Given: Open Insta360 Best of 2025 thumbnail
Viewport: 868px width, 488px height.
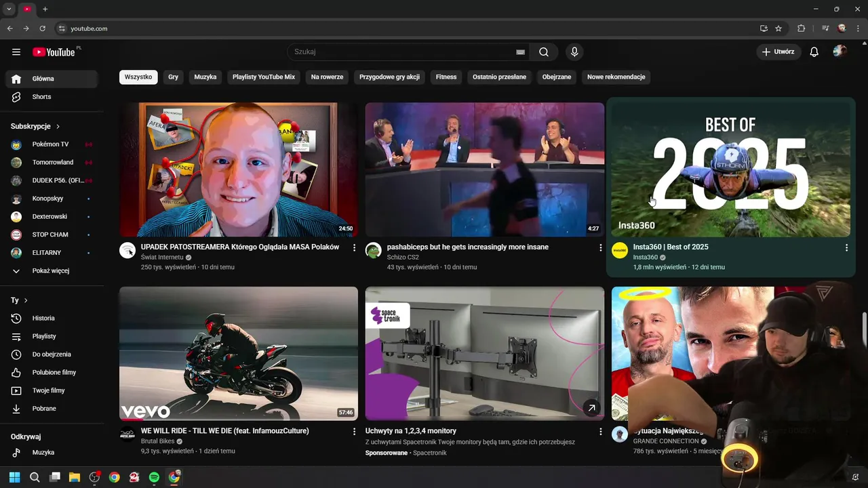Looking at the screenshot, I should coord(730,169).
